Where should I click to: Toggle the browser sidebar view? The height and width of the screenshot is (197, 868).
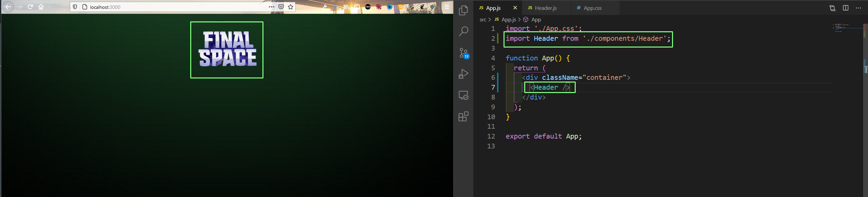pyautogui.click(x=357, y=7)
